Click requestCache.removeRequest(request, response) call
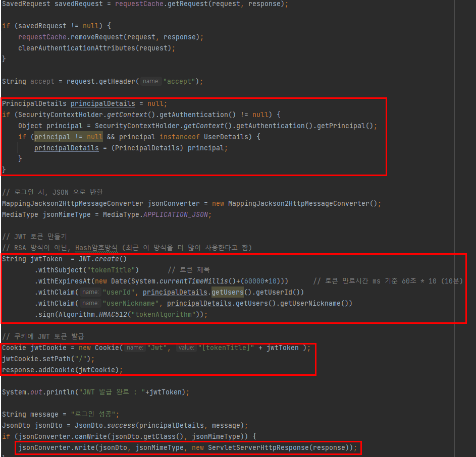The image size is (476, 457). click(111, 37)
